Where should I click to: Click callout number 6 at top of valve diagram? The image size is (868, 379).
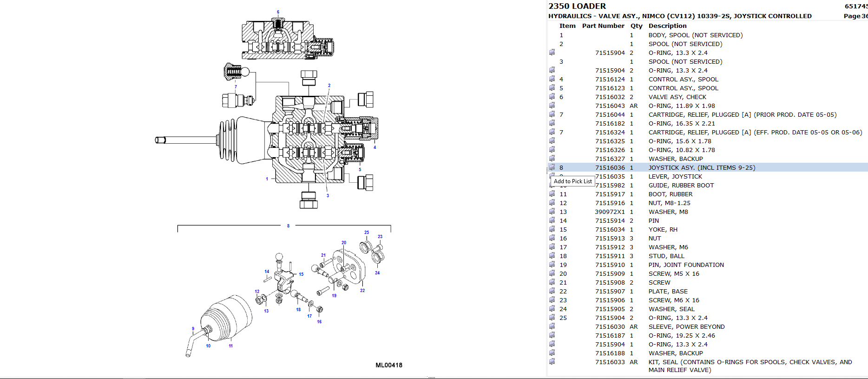click(278, 12)
